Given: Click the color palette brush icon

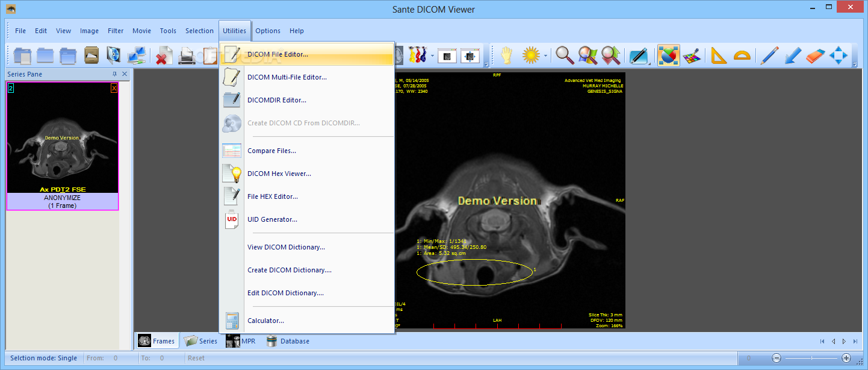Looking at the screenshot, I should click(691, 55).
